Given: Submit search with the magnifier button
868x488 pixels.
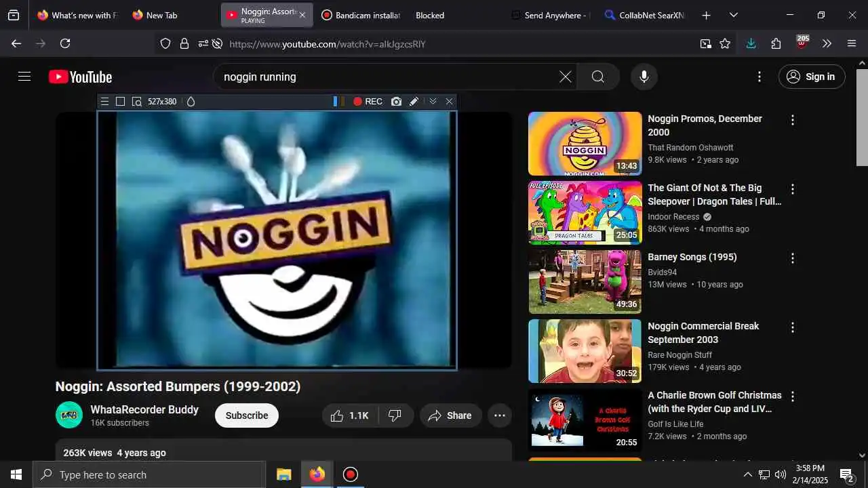Looking at the screenshot, I should (598, 77).
